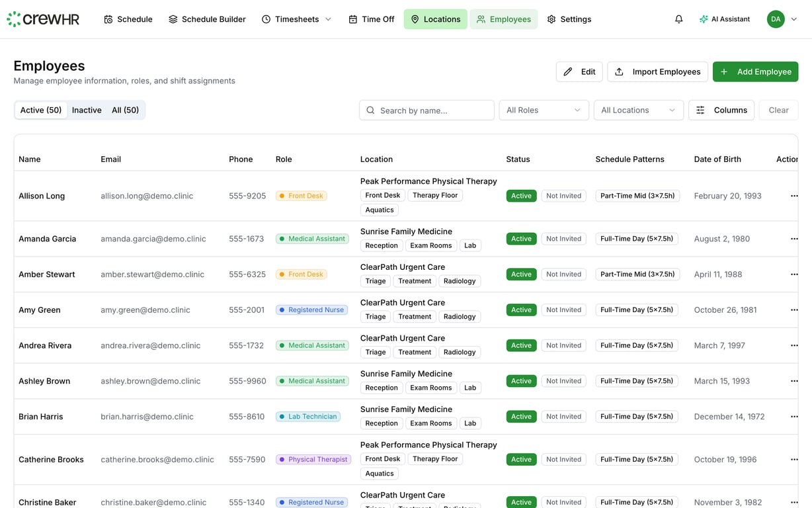The image size is (812, 508).
Task: Expand the All Locations dropdown
Action: pos(638,110)
